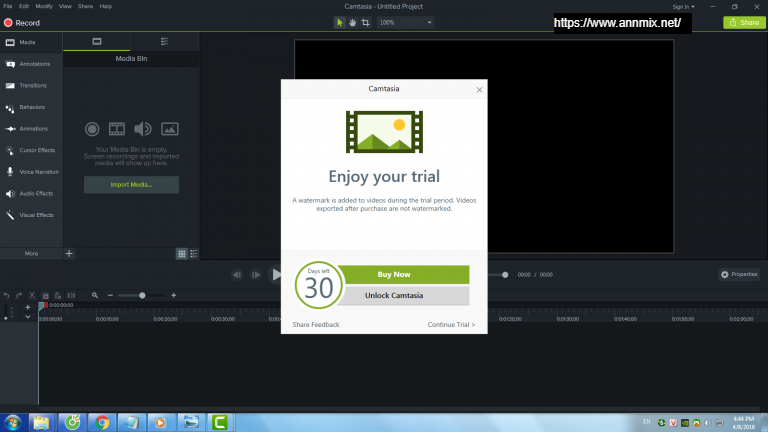Expand the More tools list
Screen dimensions: 768x432
pyautogui.click(x=31, y=254)
